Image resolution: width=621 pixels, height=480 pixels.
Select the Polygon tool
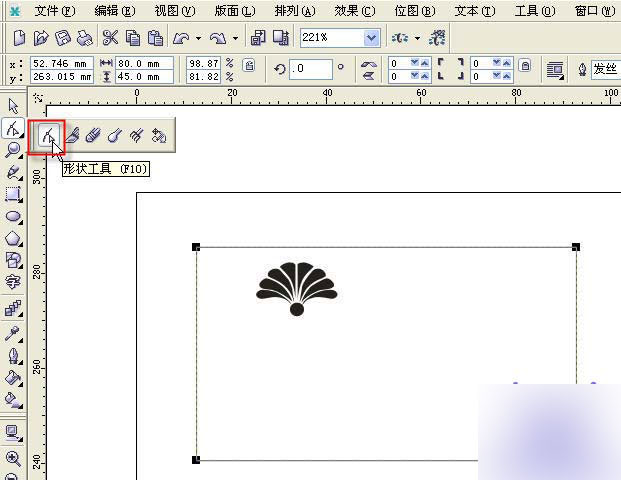(x=13, y=239)
